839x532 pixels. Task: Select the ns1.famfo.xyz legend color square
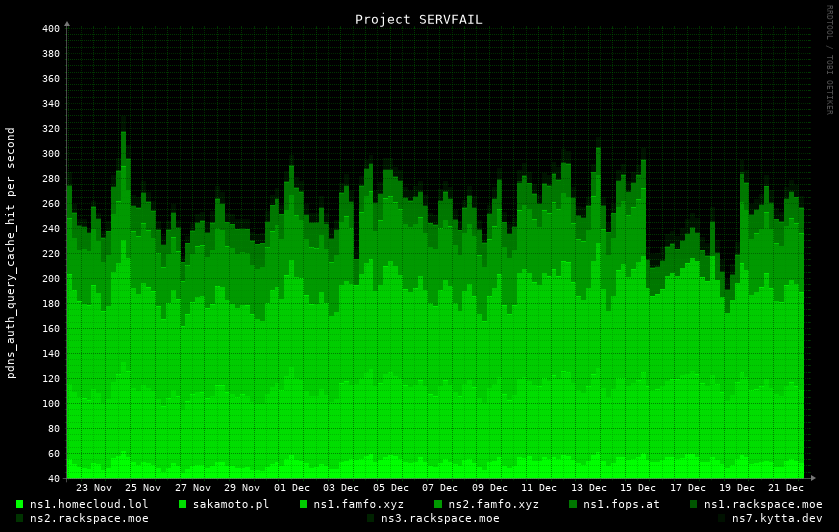303,504
